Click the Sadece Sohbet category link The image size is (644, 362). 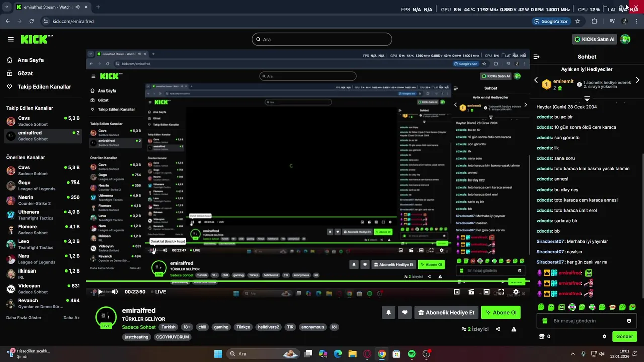(139, 327)
